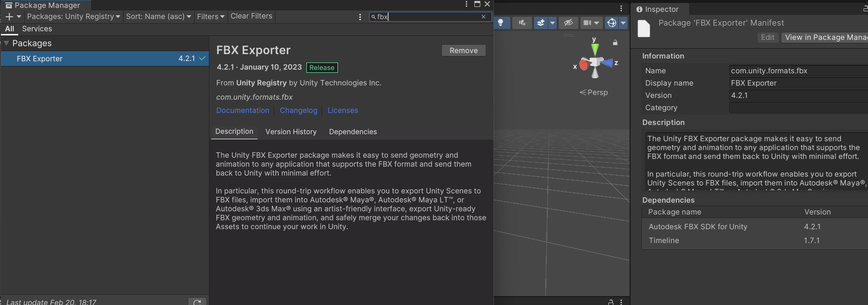Click the Remove package button
Viewport: 868px width, 305px height.
(x=464, y=51)
